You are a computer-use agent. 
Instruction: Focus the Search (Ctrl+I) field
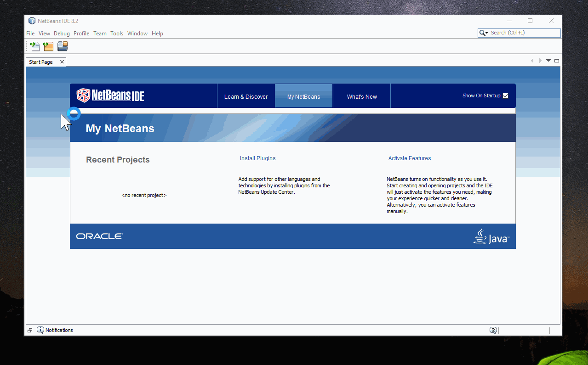pyautogui.click(x=525, y=33)
